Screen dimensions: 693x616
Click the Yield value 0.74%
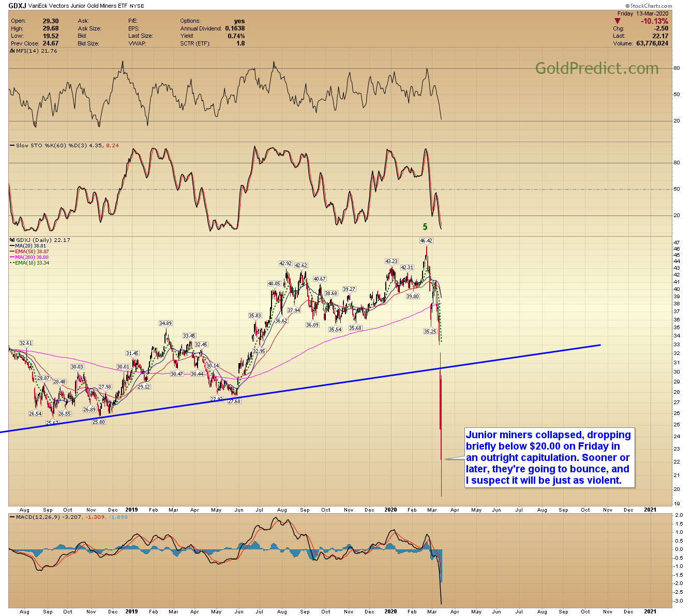[236, 36]
